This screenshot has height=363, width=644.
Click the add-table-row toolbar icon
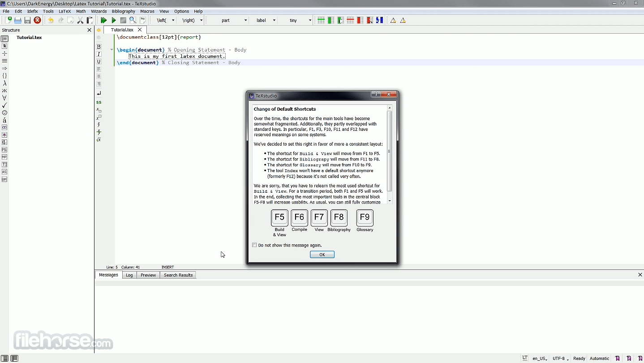(x=321, y=20)
